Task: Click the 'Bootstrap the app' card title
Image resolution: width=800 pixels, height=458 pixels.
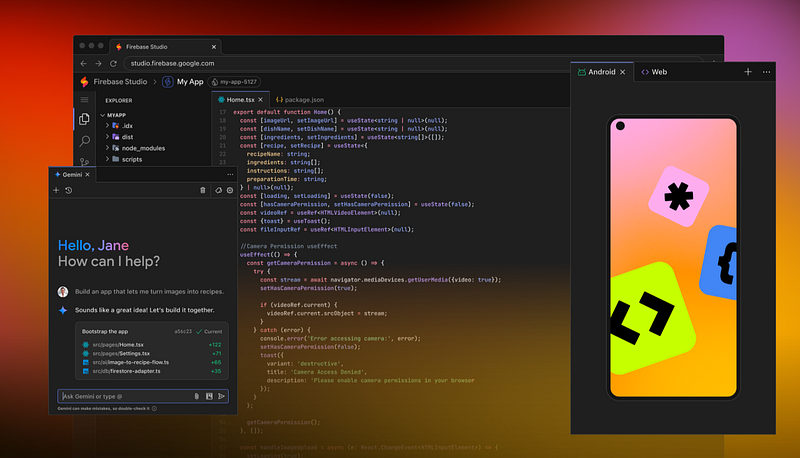Action: pyautogui.click(x=105, y=332)
